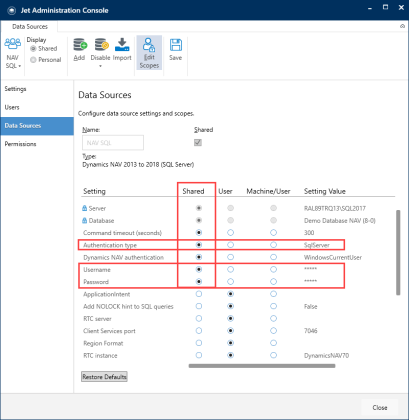Image resolution: width=409 pixels, height=420 pixels.
Task: Set Authentication type scope to User
Action: pos(230,245)
